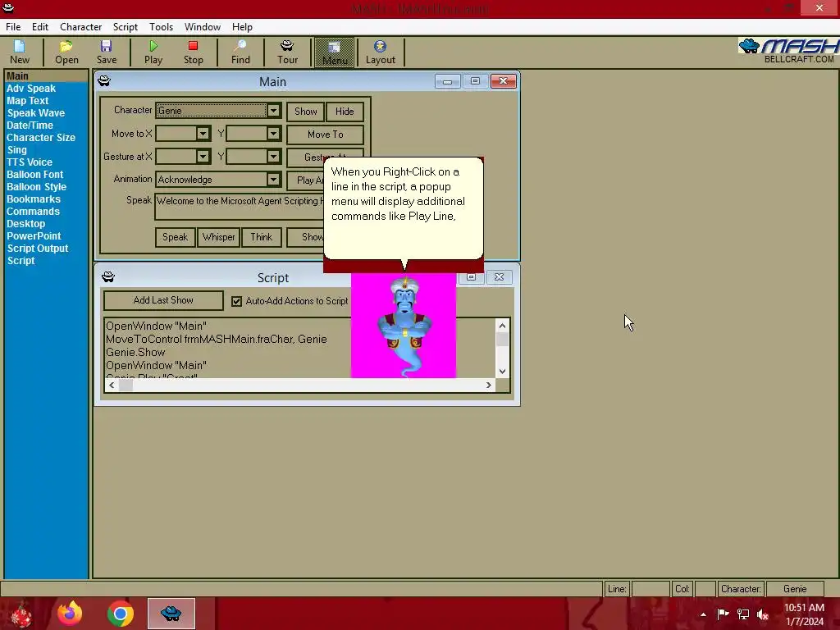
Task: Open the Tools menu
Action: tap(162, 27)
